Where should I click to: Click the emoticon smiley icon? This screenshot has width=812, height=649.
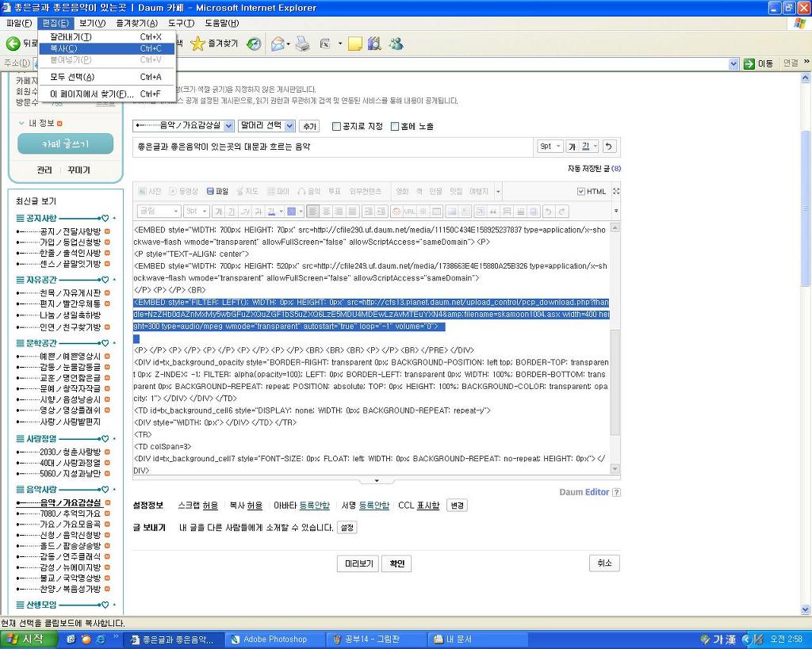tap(396, 211)
